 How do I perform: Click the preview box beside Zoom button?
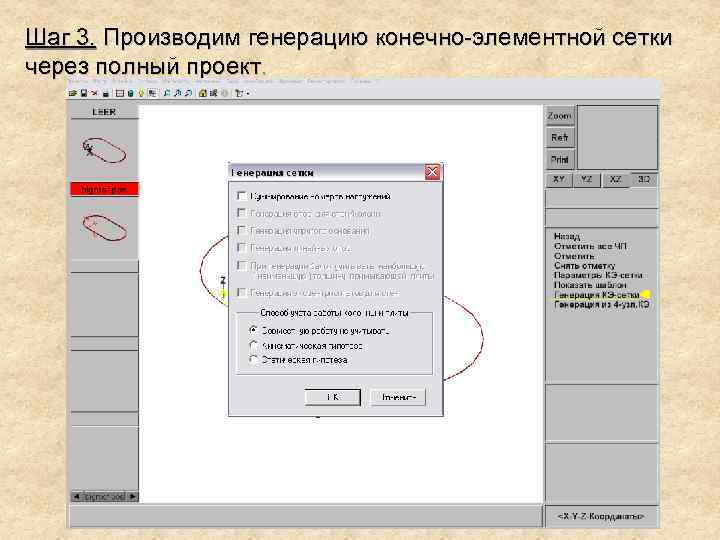tap(618, 137)
